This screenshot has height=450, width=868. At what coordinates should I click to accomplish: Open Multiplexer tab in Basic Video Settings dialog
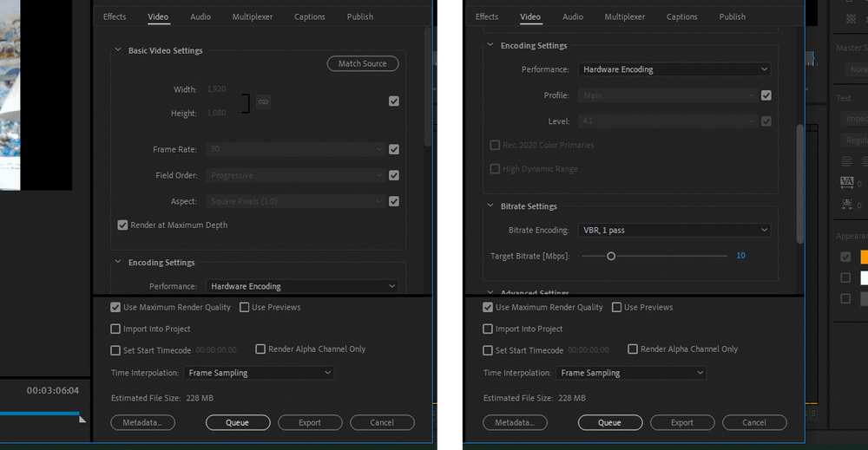pyautogui.click(x=253, y=16)
